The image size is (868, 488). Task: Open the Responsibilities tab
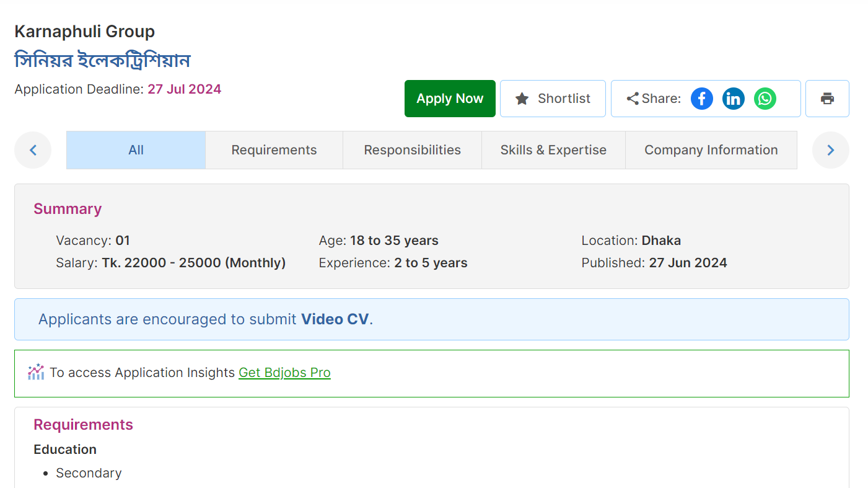click(x=413, y=150)
